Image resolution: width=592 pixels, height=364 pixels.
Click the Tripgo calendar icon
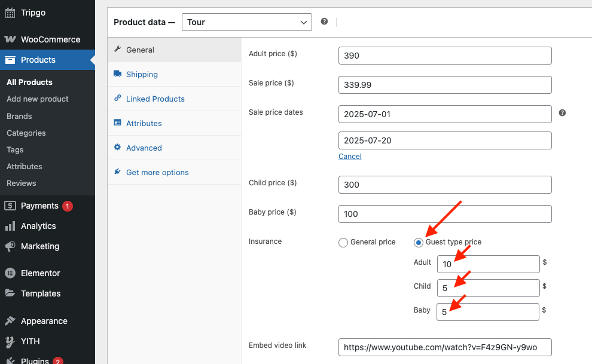10,13
